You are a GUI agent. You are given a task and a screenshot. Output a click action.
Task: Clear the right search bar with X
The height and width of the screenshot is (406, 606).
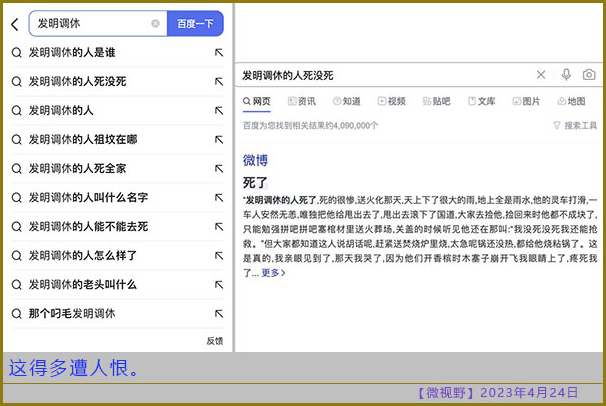tap(541, 75)
